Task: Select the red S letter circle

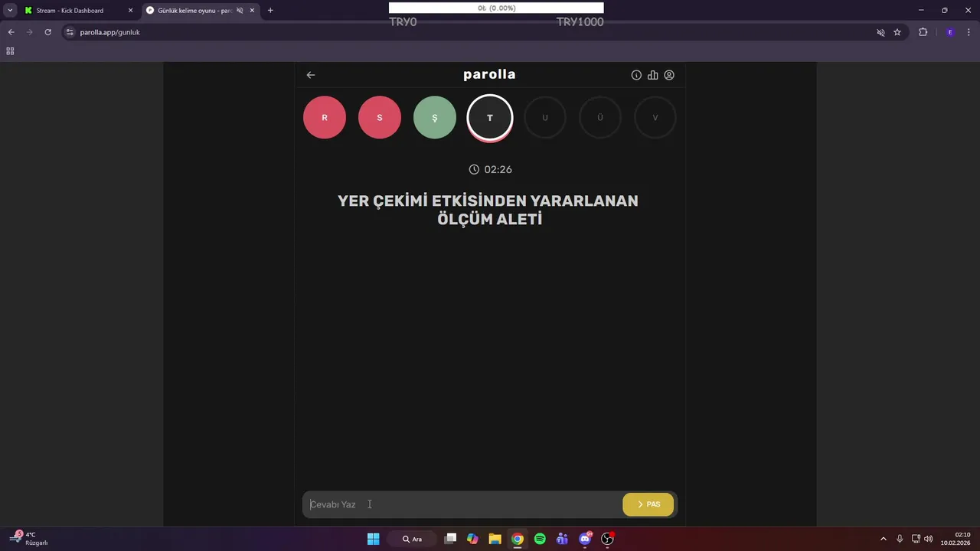Action: (x=380, y=118)
